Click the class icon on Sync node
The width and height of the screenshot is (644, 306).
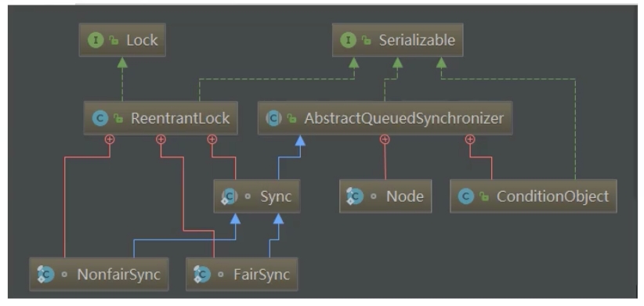(x=229, y=196)
